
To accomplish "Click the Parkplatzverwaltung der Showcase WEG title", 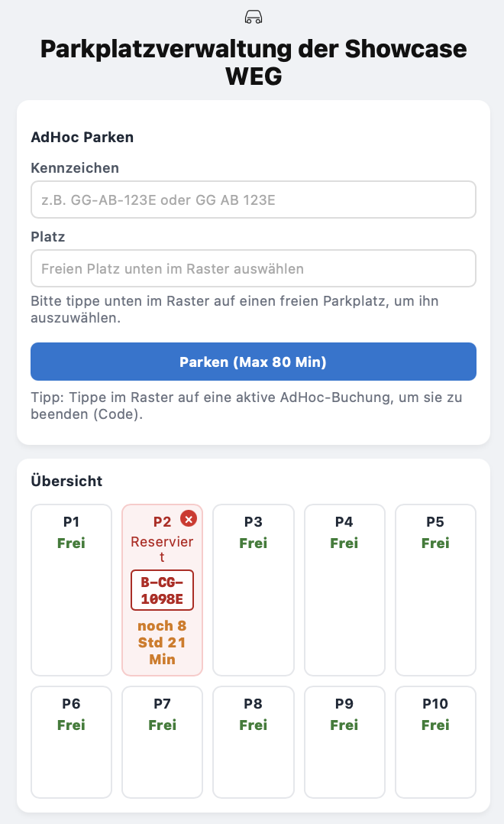I will (253, 61).
